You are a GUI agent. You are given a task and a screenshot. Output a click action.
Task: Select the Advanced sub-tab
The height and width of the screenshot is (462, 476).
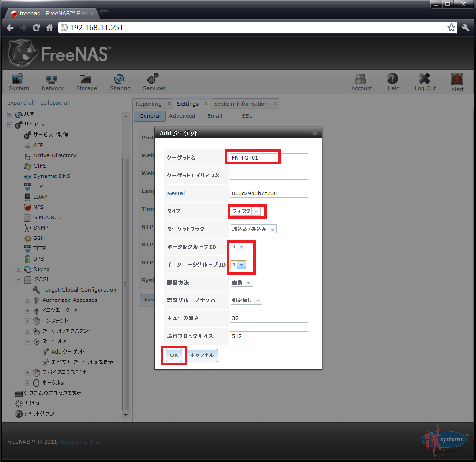click(182, 116)
